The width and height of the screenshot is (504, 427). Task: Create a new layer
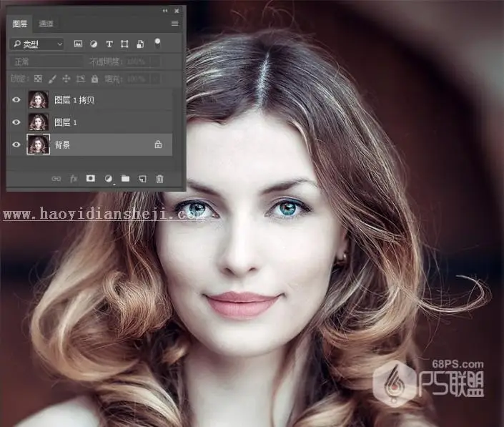coord(142,179)
